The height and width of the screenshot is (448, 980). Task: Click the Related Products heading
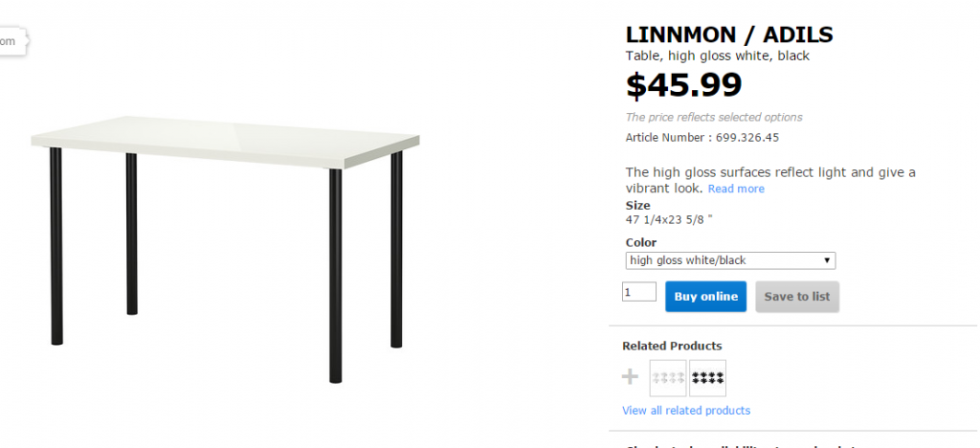click(672, 346)
